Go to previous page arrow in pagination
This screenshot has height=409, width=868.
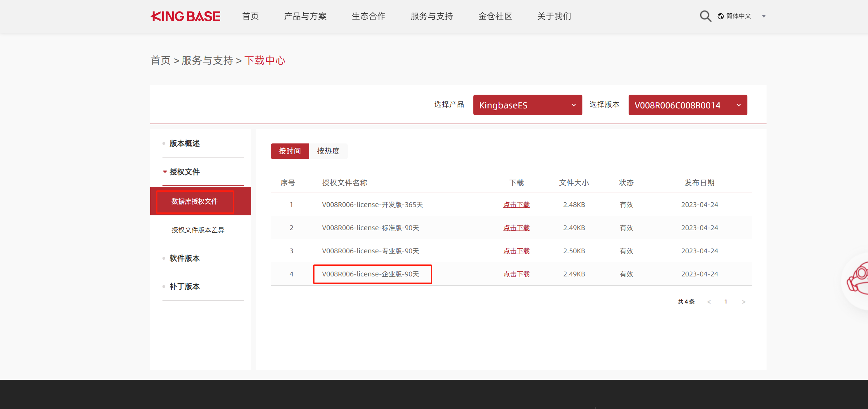pos(709,302)
